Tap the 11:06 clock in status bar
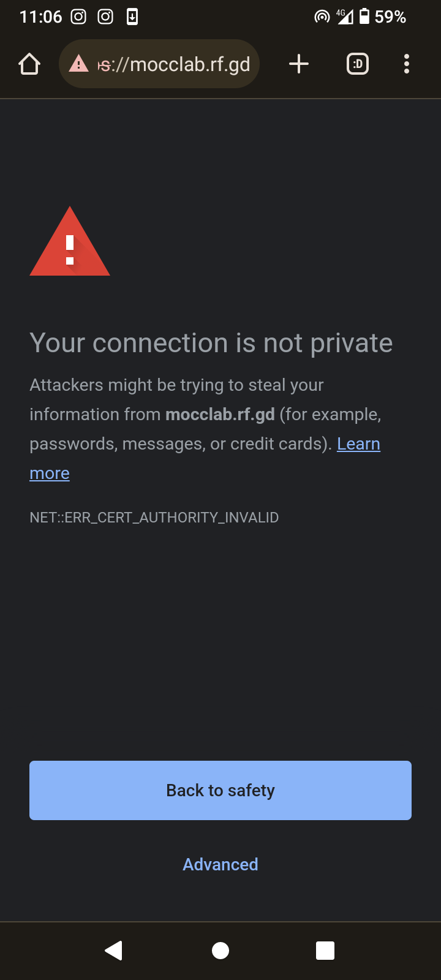 (x=40, y=17)
